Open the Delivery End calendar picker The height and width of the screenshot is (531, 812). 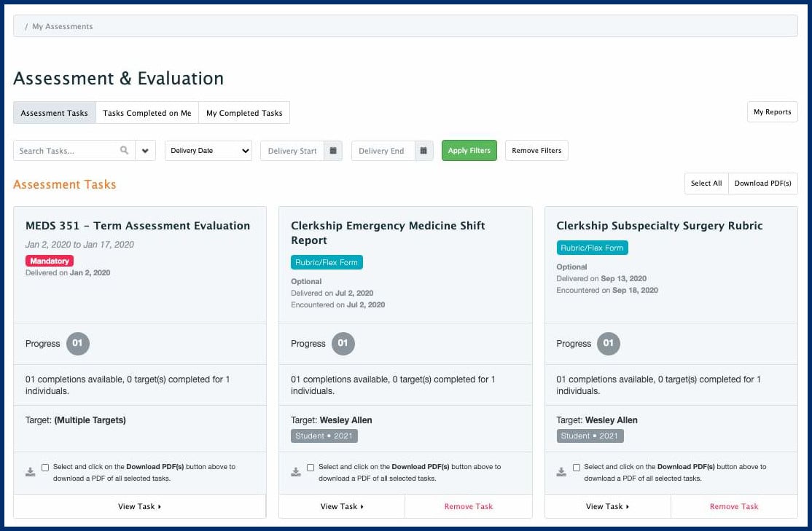tap(424, 150)
